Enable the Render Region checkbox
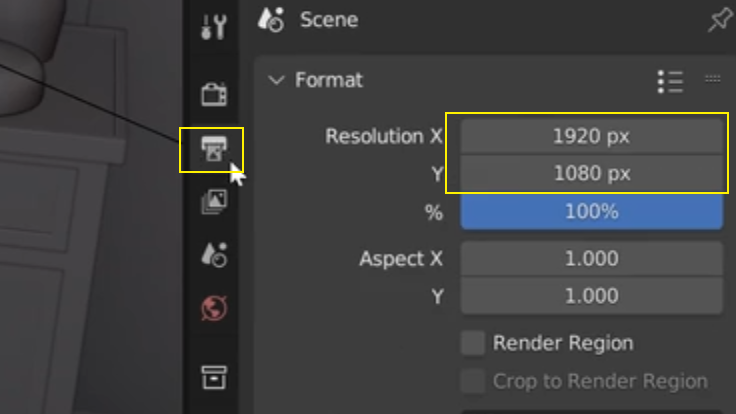This screenshot has width=736, height=414. pos(473,343)
